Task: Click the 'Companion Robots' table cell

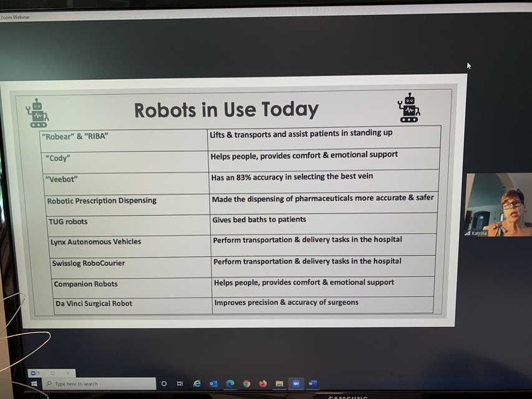Action: 132,287
